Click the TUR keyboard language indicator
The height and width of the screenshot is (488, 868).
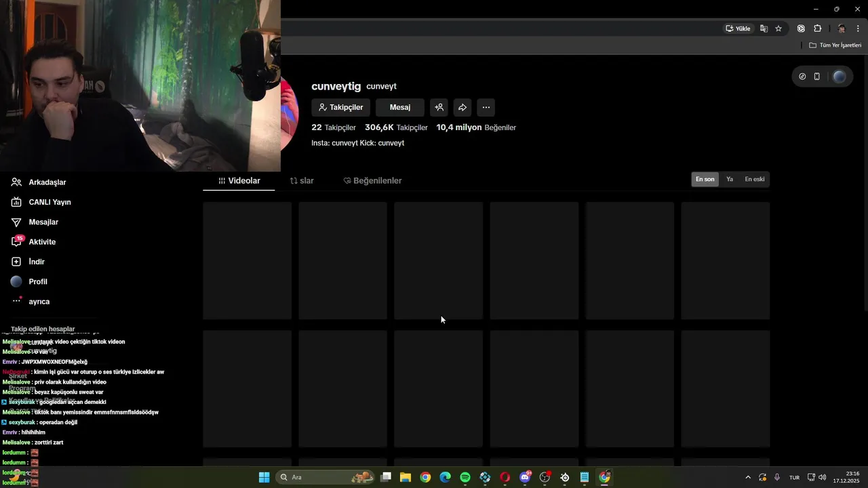pos(794,477)
